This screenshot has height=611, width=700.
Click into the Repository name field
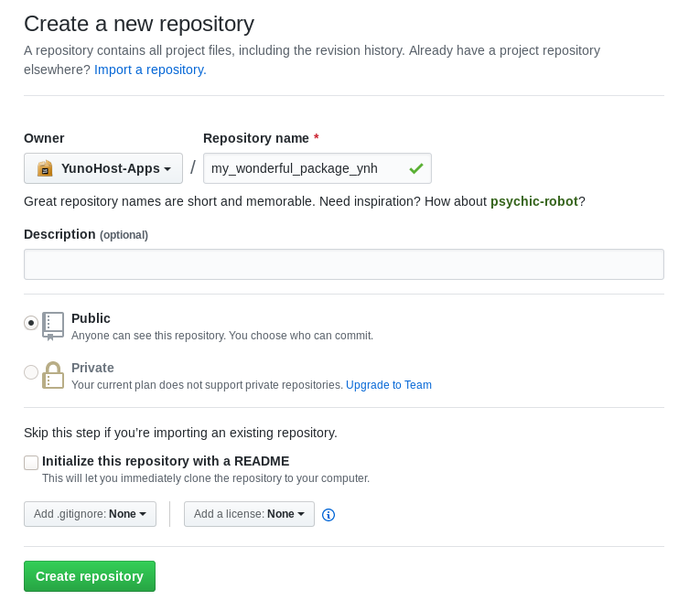point(318,168)
